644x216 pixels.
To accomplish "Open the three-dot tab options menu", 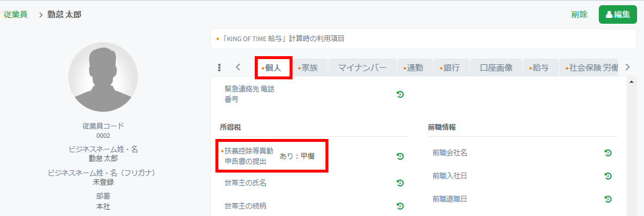I will coord(219,68).
